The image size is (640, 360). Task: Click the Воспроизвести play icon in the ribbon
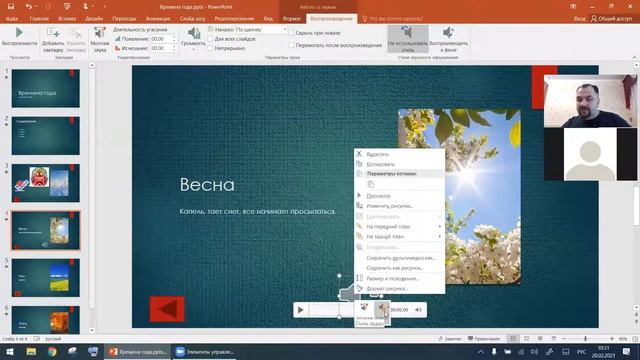pos(19,33)
